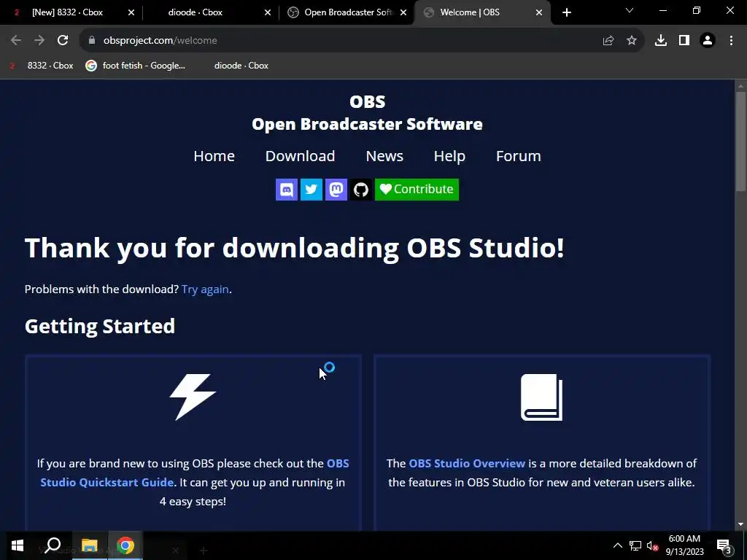View site information lock icon

[91, 41]
